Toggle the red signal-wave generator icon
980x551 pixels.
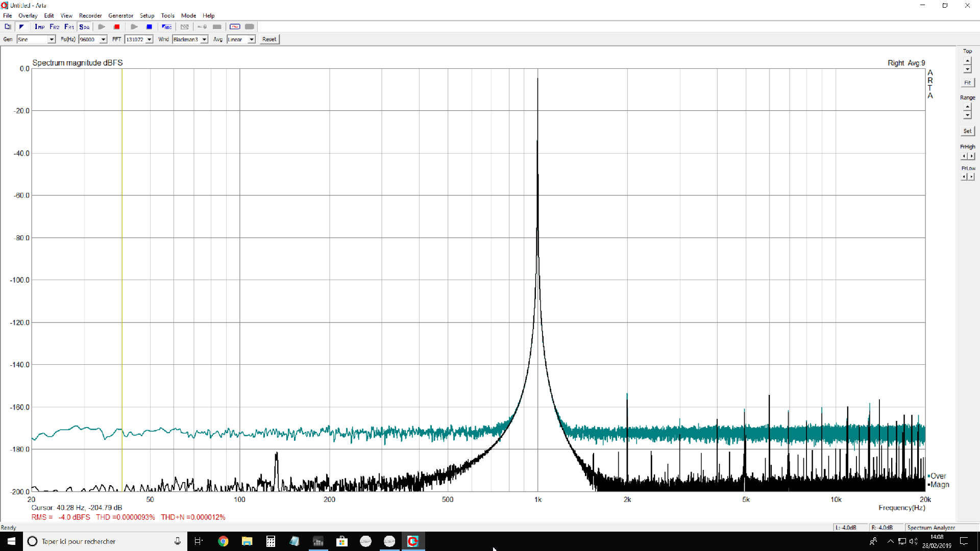235,27
